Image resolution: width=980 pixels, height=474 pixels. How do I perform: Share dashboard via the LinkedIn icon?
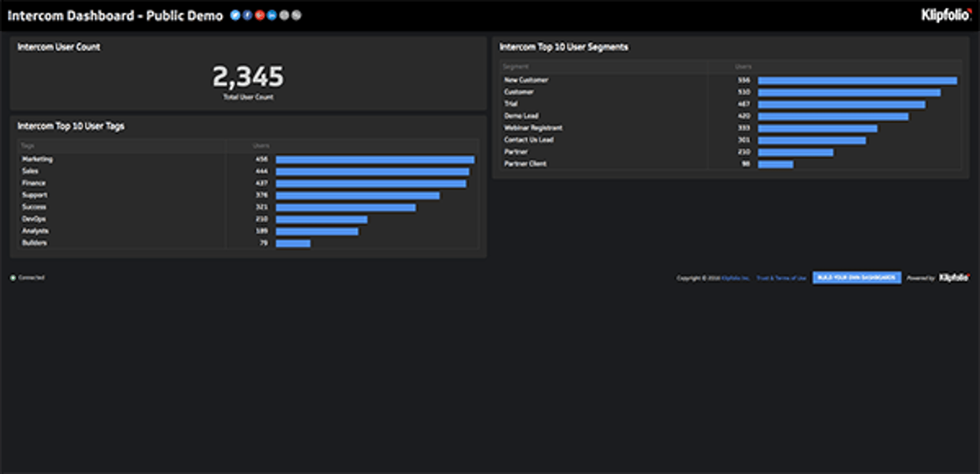pos(272,15)
